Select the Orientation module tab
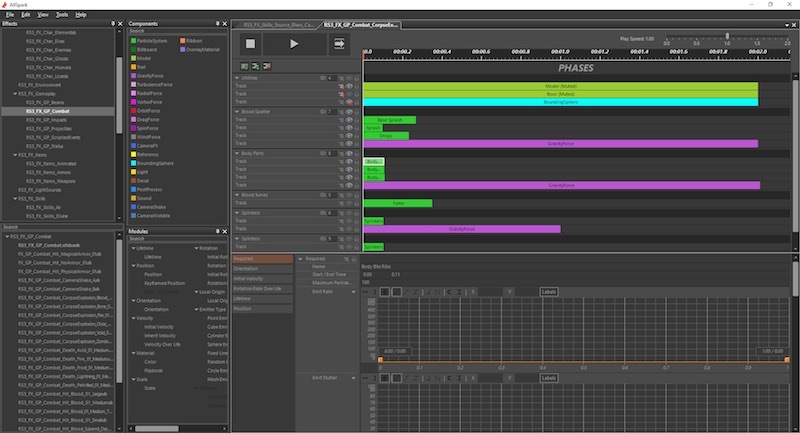 pos(263,269)
